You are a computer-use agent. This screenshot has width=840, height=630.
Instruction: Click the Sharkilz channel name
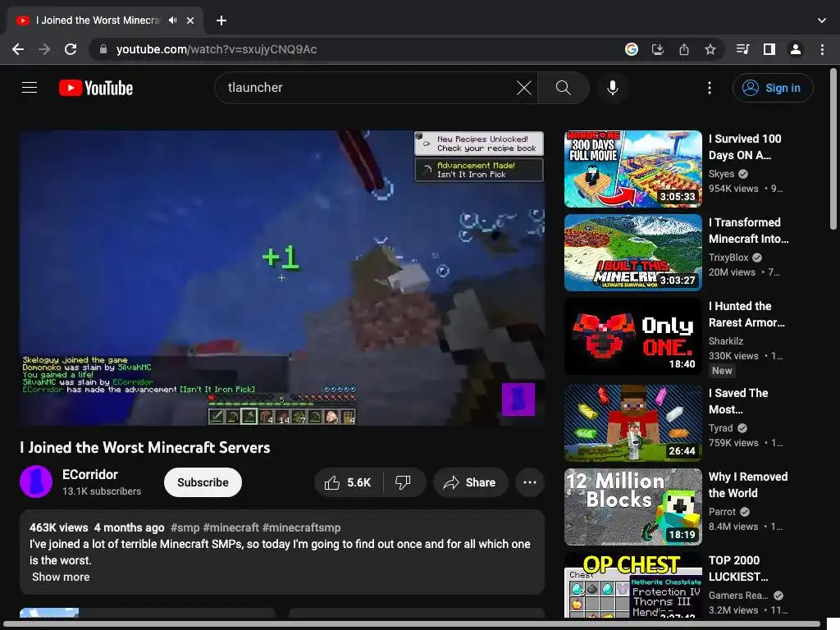725,340
